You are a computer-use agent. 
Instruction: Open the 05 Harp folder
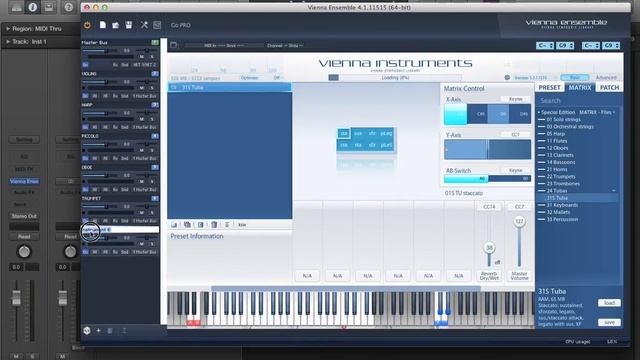[x=556, y=134]
